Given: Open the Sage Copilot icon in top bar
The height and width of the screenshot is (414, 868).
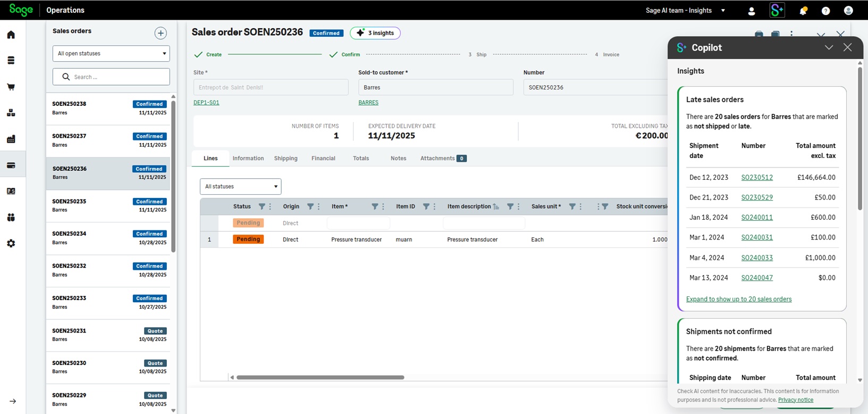Looking at the screenshot, I should 777,10.
